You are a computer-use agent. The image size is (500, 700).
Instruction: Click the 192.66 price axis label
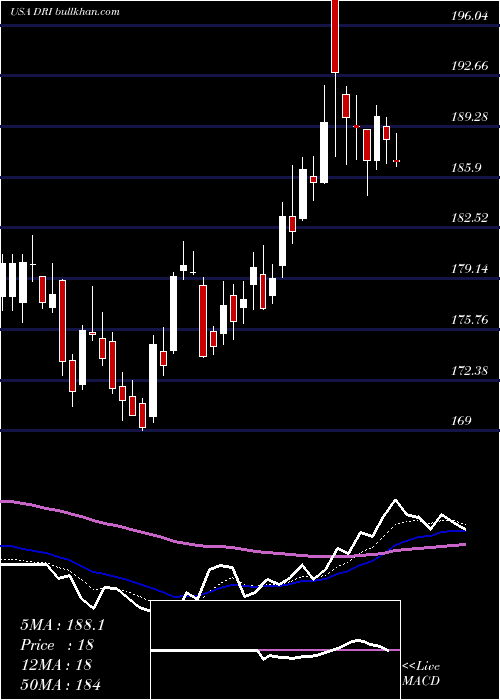pyautogui.click(x=469, y=66)
